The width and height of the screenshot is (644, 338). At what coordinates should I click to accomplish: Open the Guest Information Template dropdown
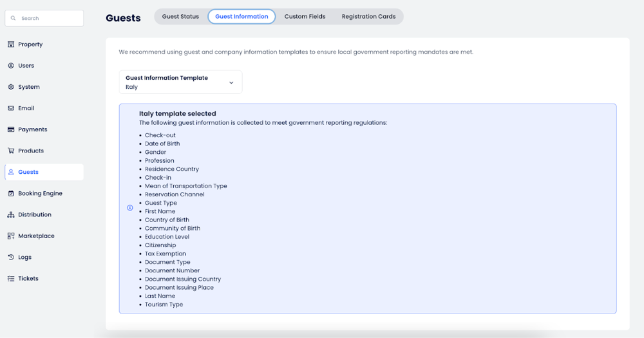click(x=180, y=82)
